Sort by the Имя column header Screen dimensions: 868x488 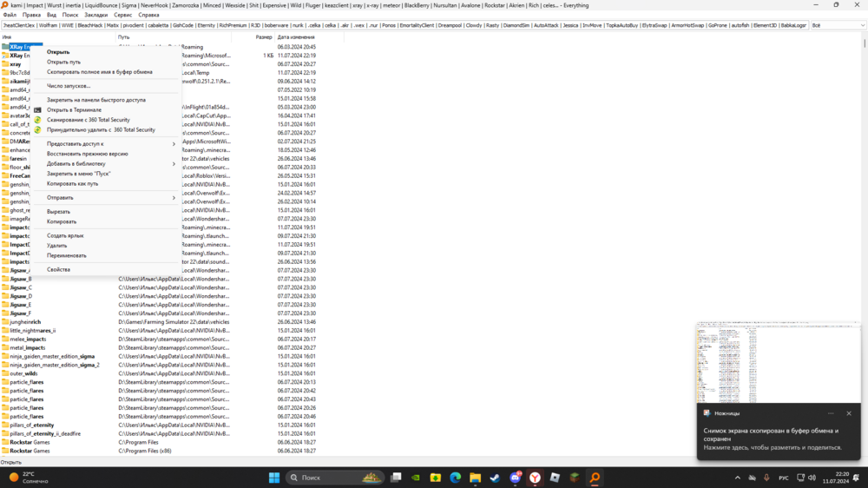pos(57,37)
